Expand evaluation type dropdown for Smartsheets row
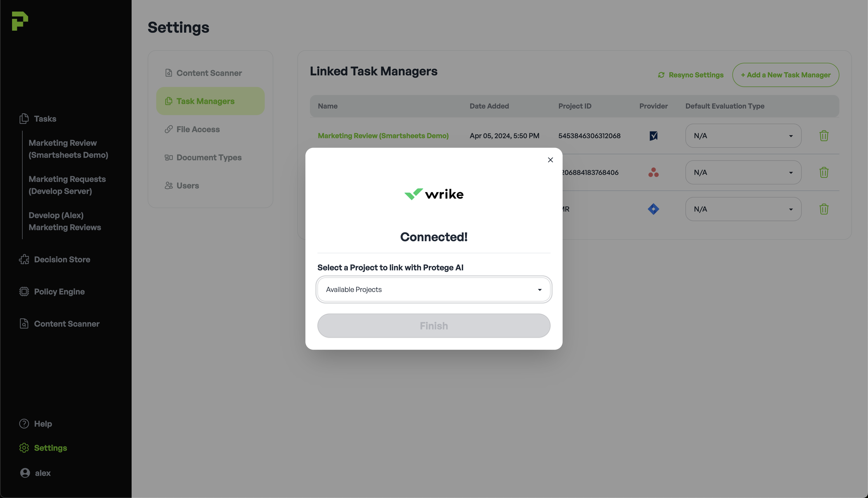This screenshot has height=498, width=868. [x=743, y=136]
